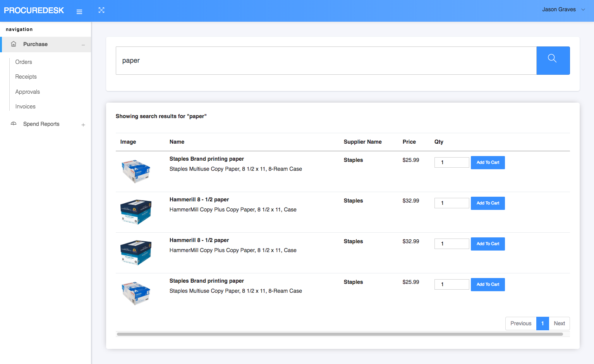Go to the Approvals section
Screen dimensions: 594x364
27,92
